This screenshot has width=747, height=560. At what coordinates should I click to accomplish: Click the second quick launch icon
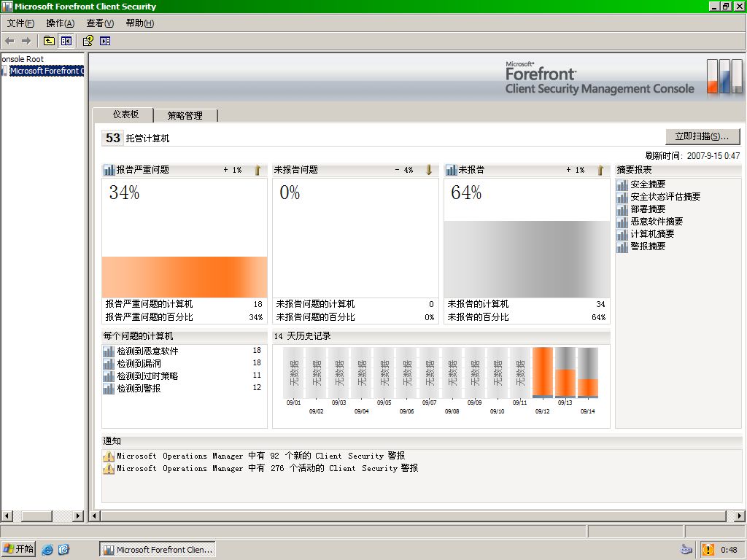point(64,550)
